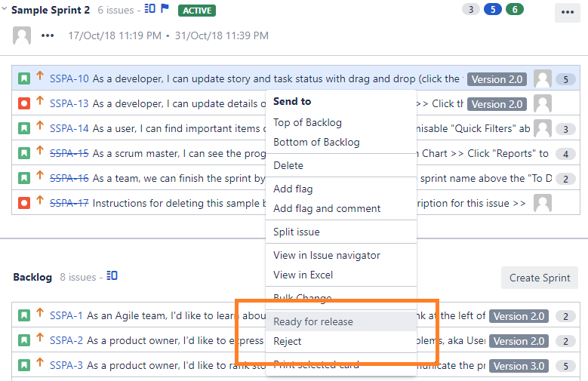Viewport: 588px width, 381px height.
Task: Click the estimate badge 3 on SSPA-14
Action: click(565, 129)
